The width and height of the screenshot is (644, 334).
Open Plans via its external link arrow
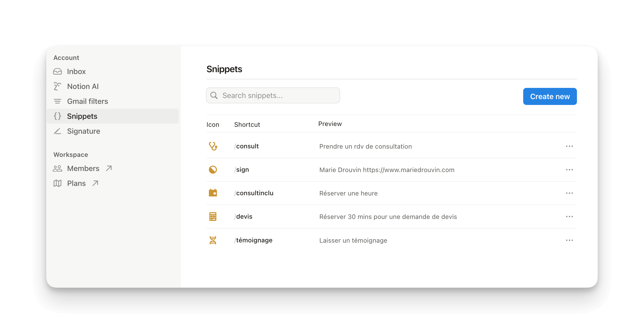tap(95, 183)
